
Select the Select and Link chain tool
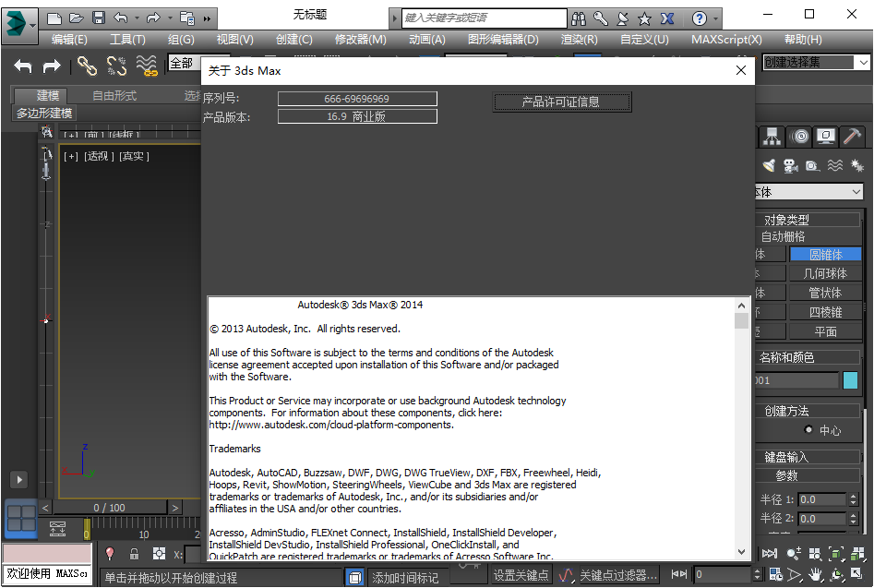click(x=87, y=66)
